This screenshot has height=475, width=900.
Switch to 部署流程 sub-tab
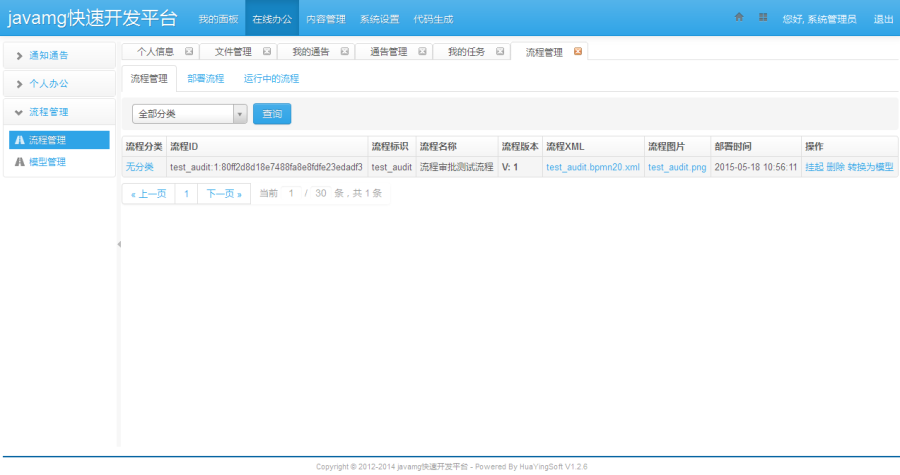pyautogui.click(x=205, y=79)
